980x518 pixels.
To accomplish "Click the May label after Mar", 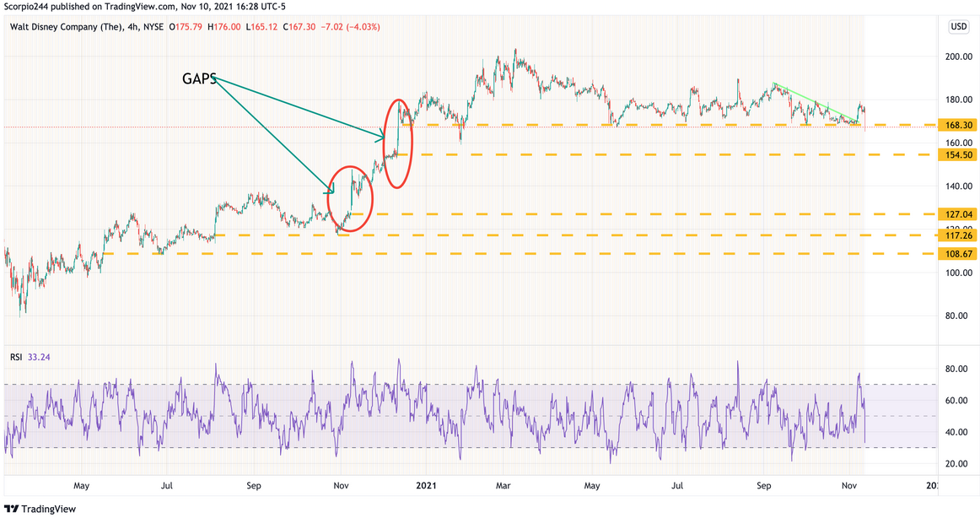I will 592,485.
